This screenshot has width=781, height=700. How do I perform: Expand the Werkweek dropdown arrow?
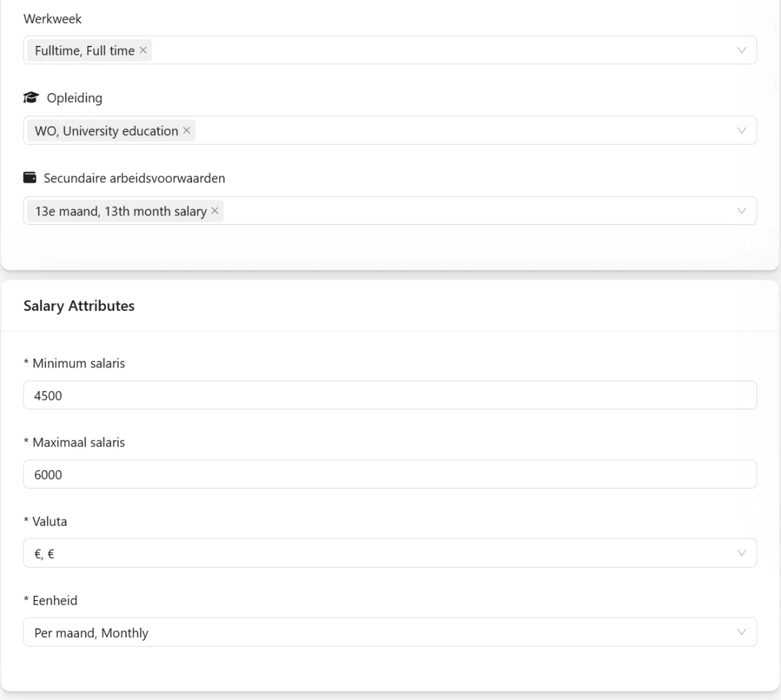coord(741,50)
